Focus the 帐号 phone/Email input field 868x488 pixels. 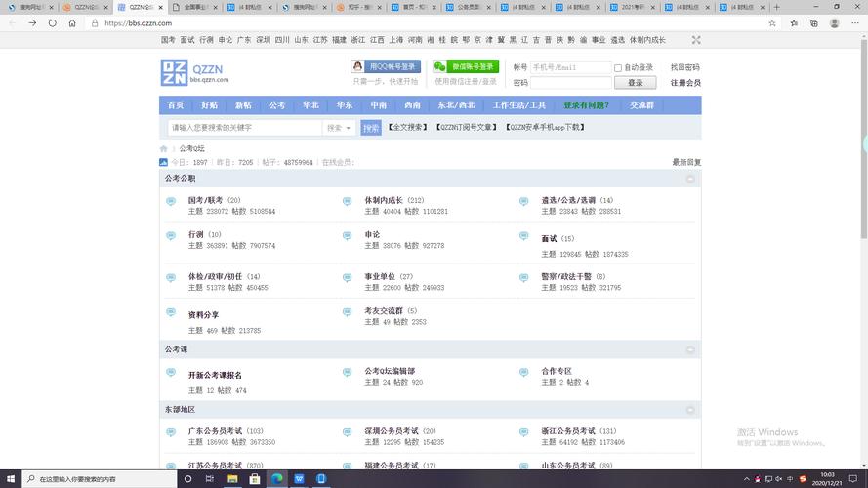[571, 67]
